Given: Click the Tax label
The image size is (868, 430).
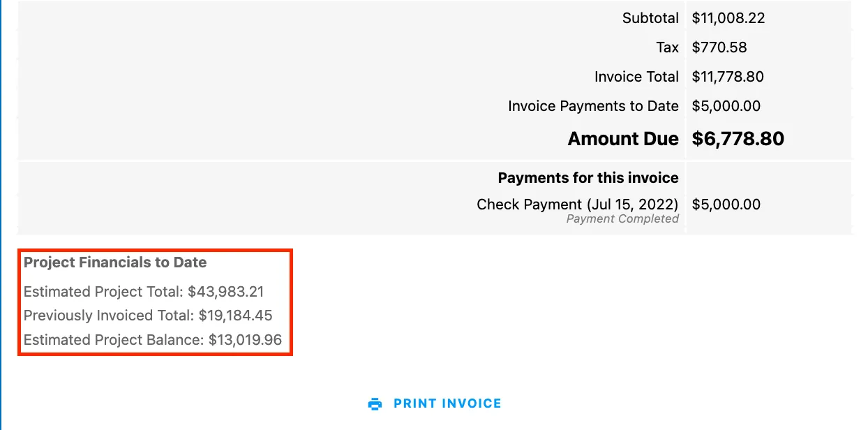Looking at the screenshot, I should tap(667, 47).
